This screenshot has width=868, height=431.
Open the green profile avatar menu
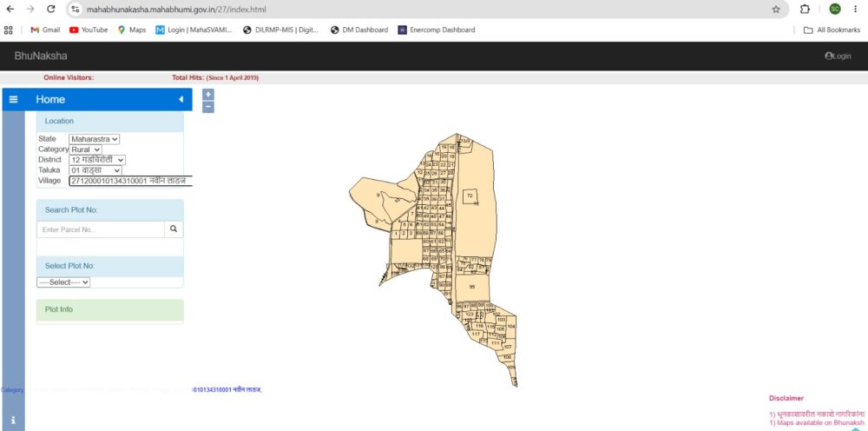(835, 10)
